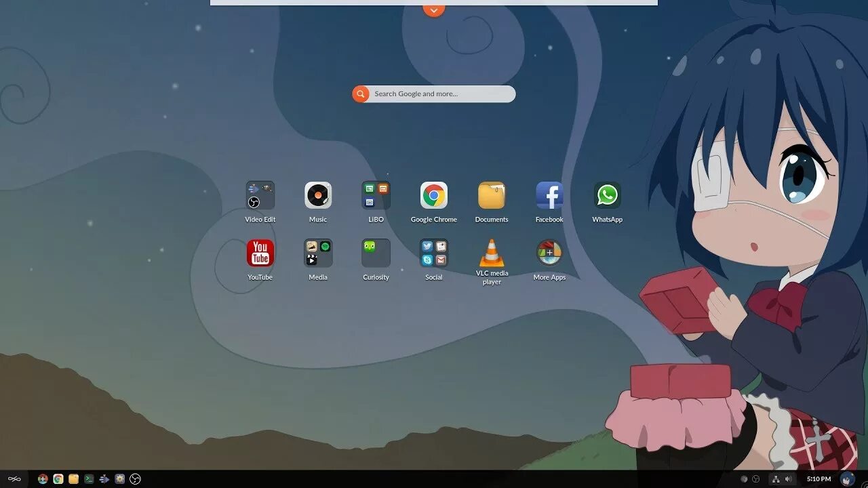Screen dimensions: 868x488
Task: Expand the orange chevron handle at top
Action: pos(434,9)
